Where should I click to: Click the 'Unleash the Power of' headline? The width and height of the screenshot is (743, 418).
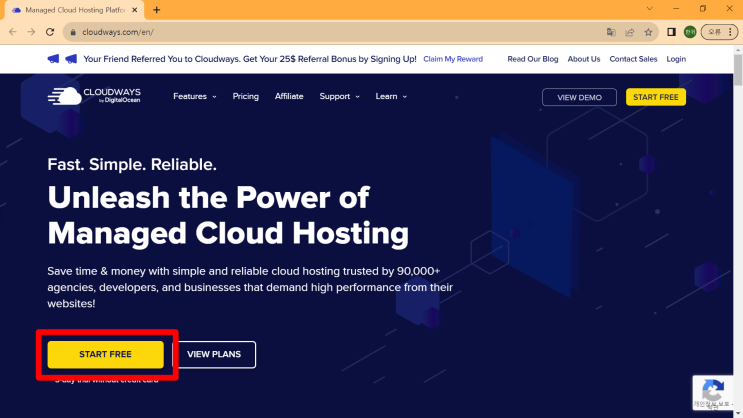coord(208,197)
